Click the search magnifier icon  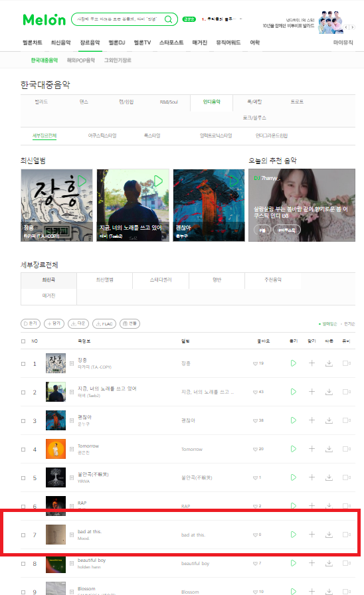168,19
